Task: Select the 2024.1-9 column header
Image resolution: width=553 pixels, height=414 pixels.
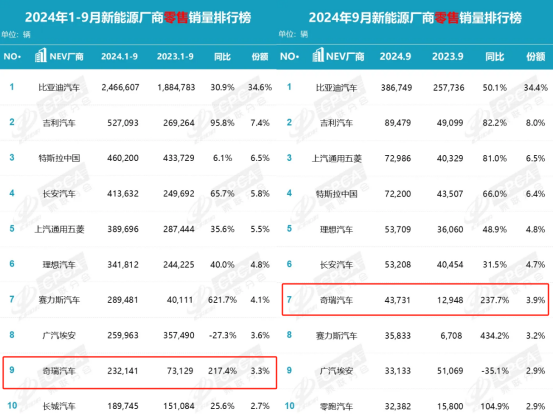Action: [120, 56]
